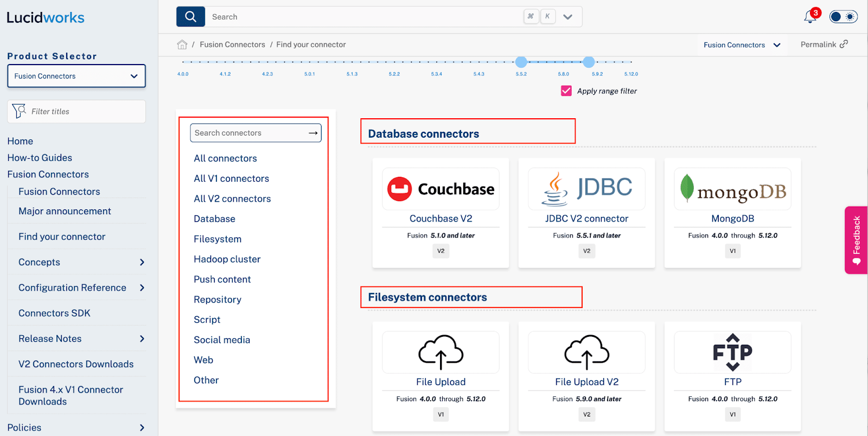Click the File Upload cloud icon
Viewport: 868px width, 436px height.
coord(441,352)
